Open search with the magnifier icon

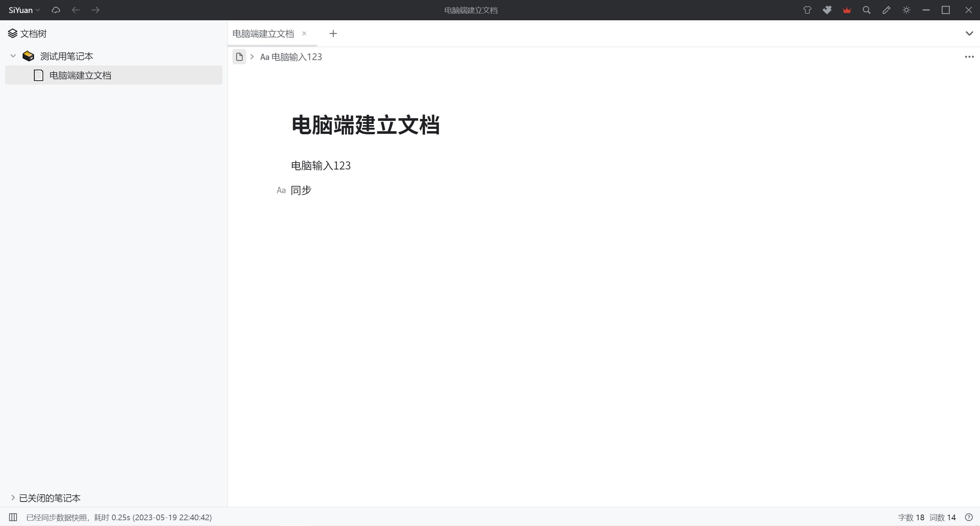coord(867,10)
